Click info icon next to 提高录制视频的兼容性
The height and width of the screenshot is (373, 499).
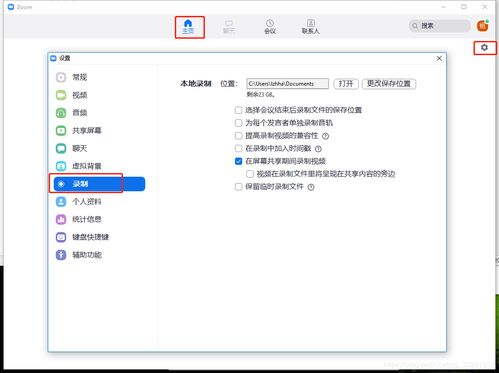click(x=326, y=136)
